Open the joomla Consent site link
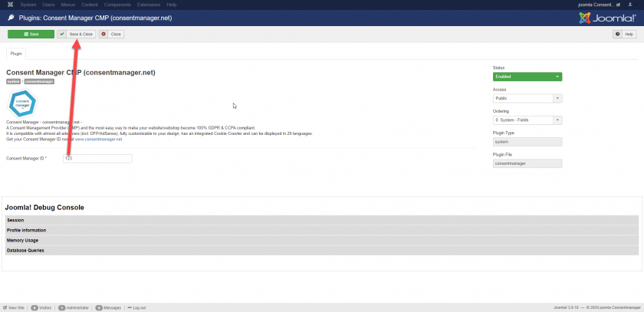644x312 pixels. [x=599, y=5]
